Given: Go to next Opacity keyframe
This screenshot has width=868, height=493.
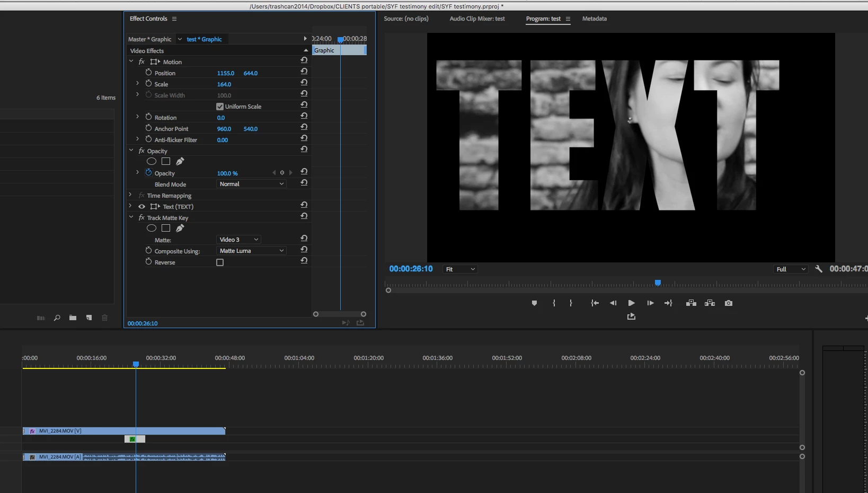Looking at the screenshot, I should pyautogui.click(x=290, y=173).
